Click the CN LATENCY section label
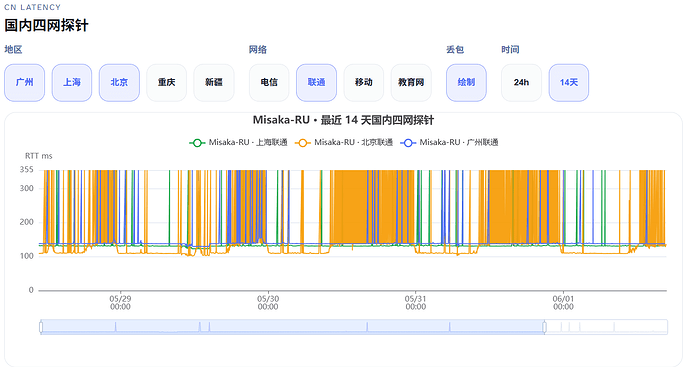The height and width of the screenshot is (367, 690). 33,7
